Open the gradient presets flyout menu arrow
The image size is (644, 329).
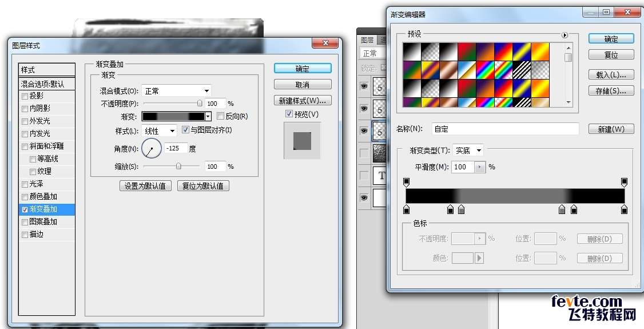click(565, 35)
